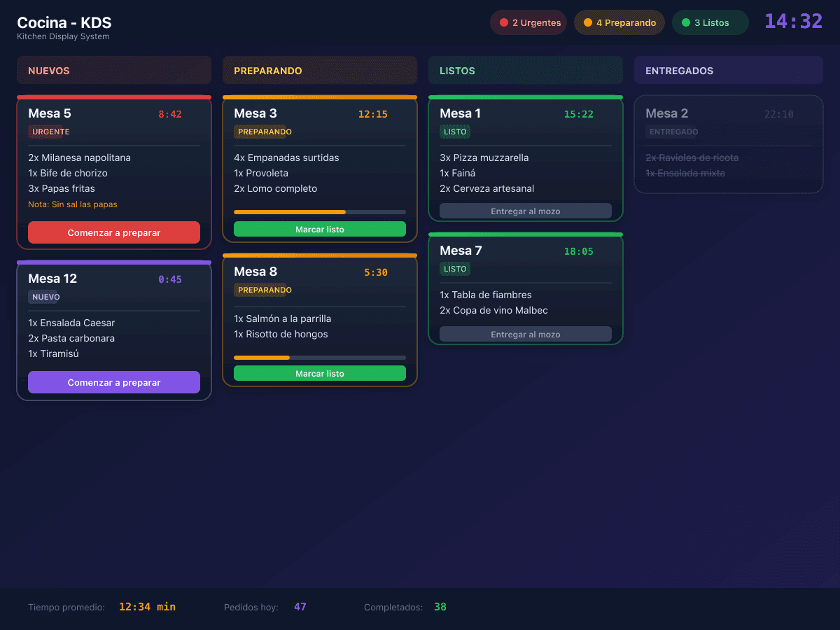The image size is (840, 630).
Task: Click the 12:34 min average time value
Action: tap(147, 607)
